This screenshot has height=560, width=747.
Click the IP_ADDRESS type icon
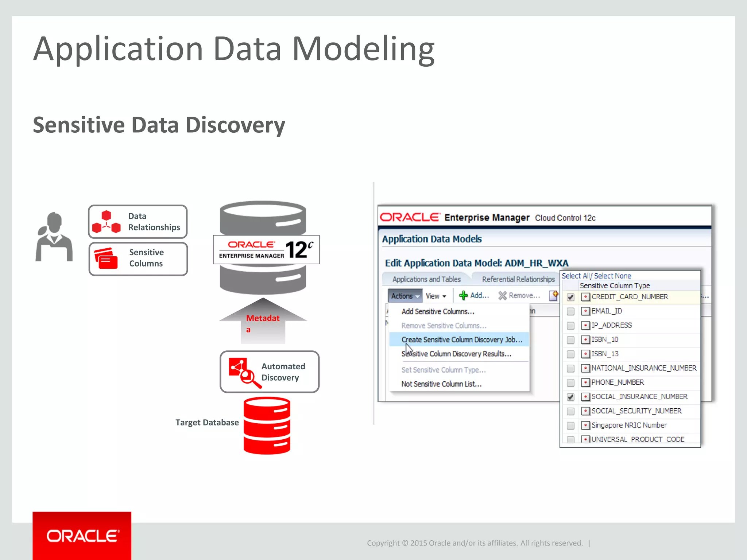[585, 325]
